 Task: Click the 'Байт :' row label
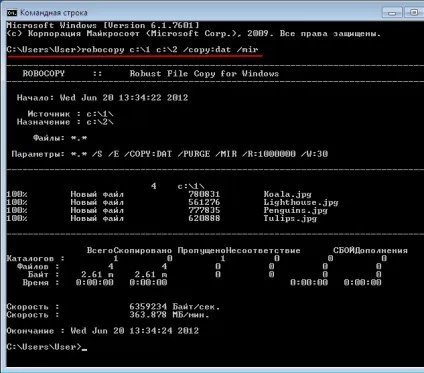tap(43, 274)
